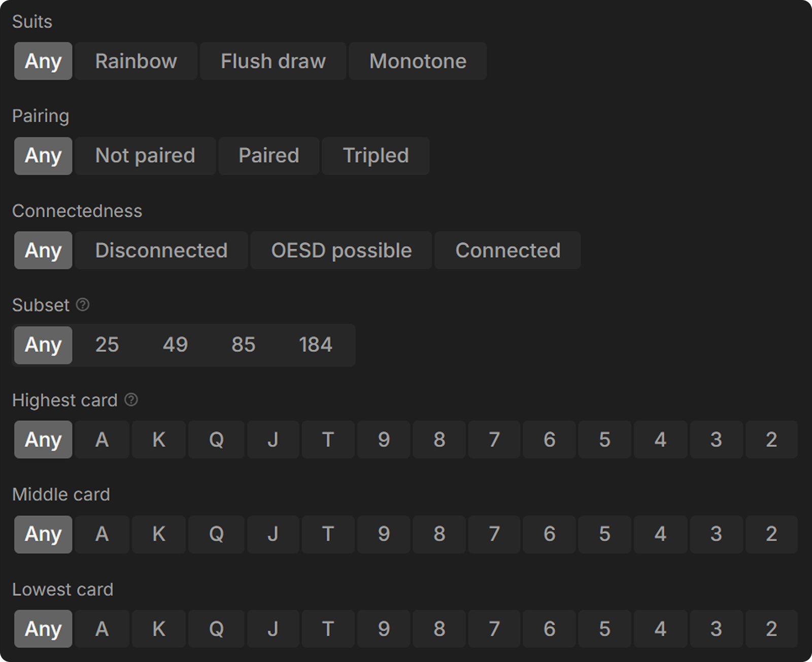Reset Lowest card to Any
Viewport: 812px width, 662px height.
pos(43,628)
